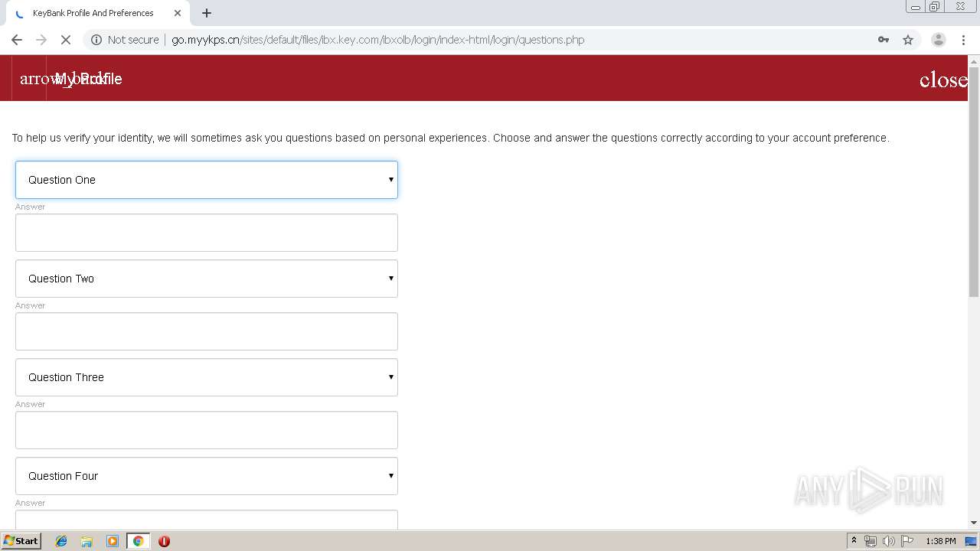The image size is (980, 551).
Task: Open the Question Two dropdown
Action: pyautogui.click(x=207, y=279)
